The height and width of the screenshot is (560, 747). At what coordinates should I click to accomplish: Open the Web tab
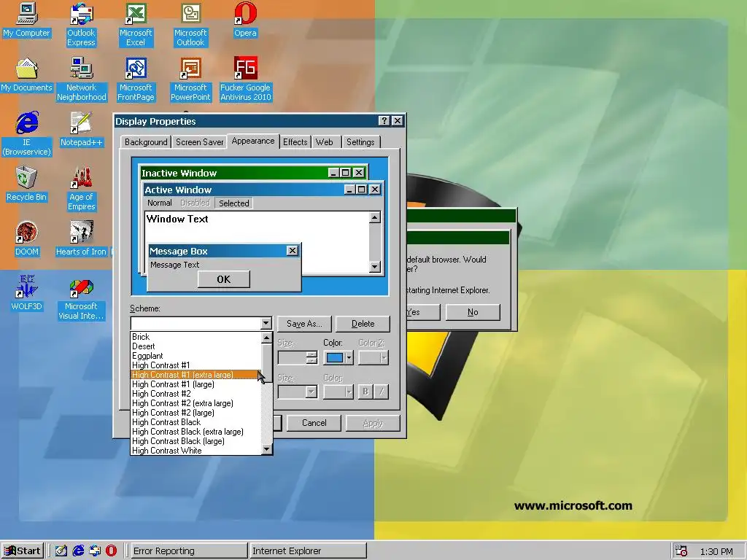tap(325, 142)
